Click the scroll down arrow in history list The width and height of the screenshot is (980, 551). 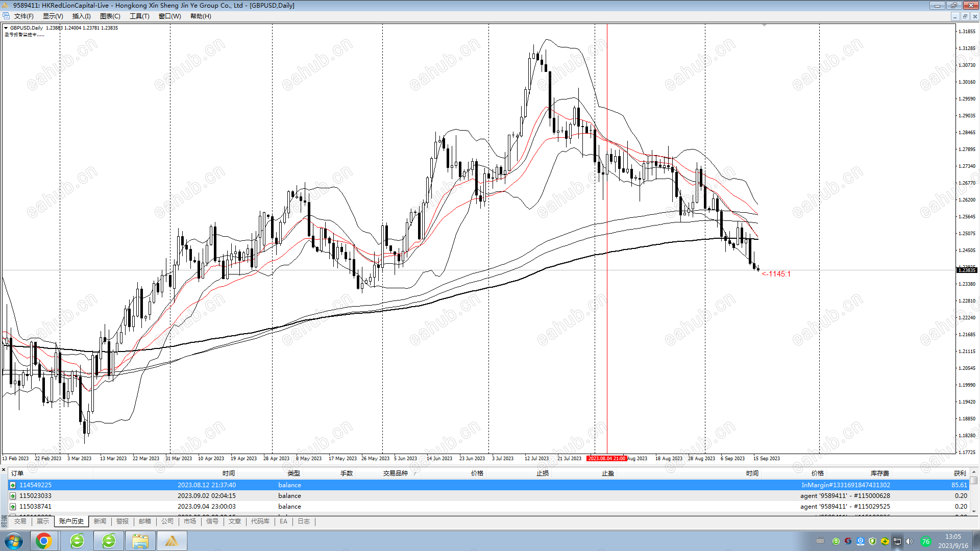(974, 511)
